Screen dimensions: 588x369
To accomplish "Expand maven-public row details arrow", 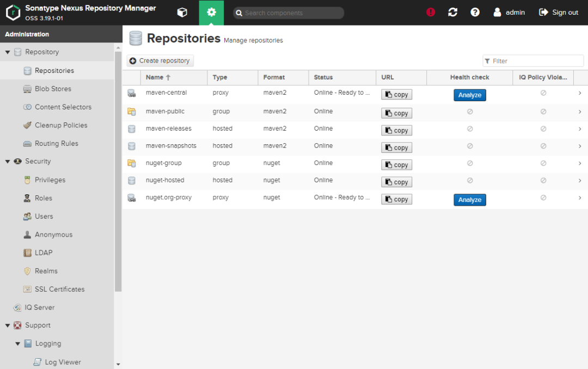I will tap(580, 112).
